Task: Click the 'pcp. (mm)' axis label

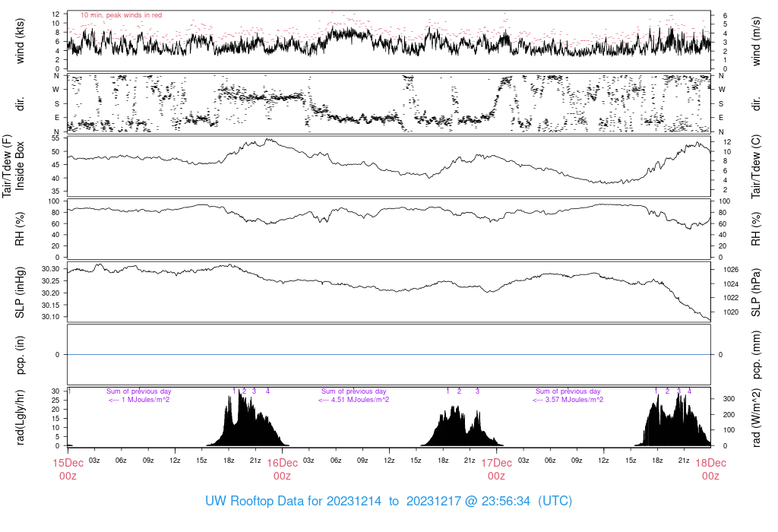Action: pyautogui.click(x=756, y=354)
